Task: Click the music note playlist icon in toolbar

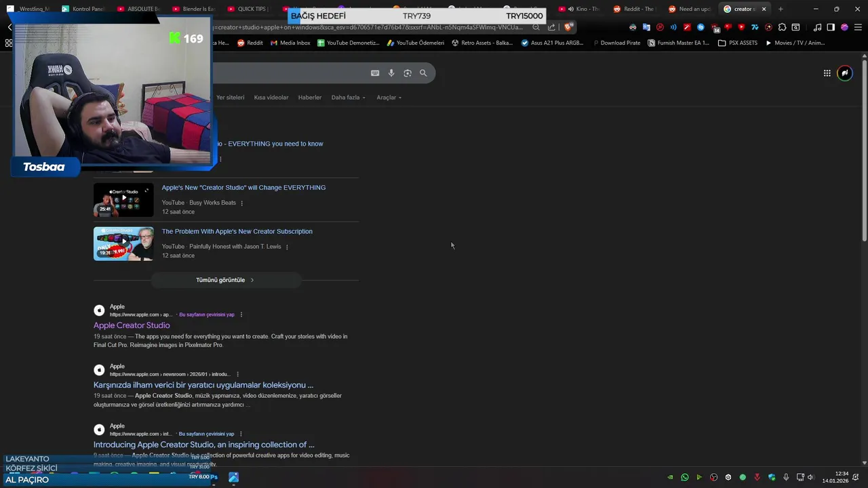Action: pos(817,27)
